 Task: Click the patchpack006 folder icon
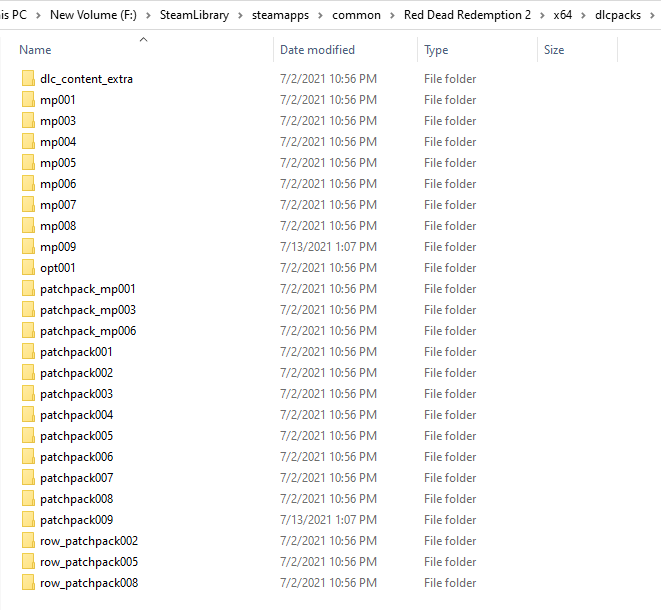click(28, 457)
